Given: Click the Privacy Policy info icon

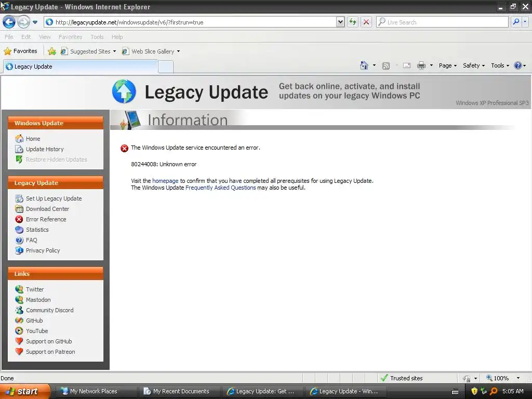Looking at the screenshot, I should click(x=19, y=251).
